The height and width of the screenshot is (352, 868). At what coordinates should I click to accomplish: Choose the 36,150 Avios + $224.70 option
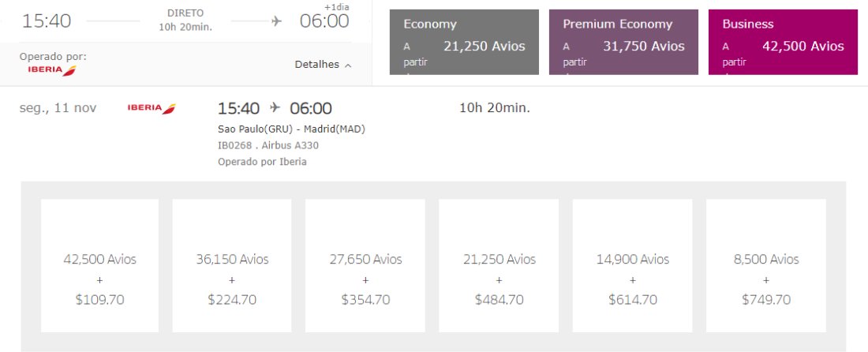(232, 265)
